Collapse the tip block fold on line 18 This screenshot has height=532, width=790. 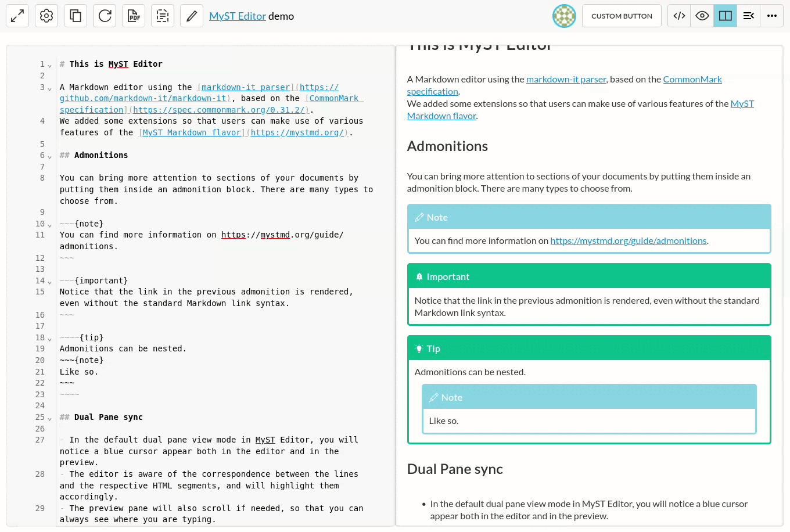click(49, 339)
